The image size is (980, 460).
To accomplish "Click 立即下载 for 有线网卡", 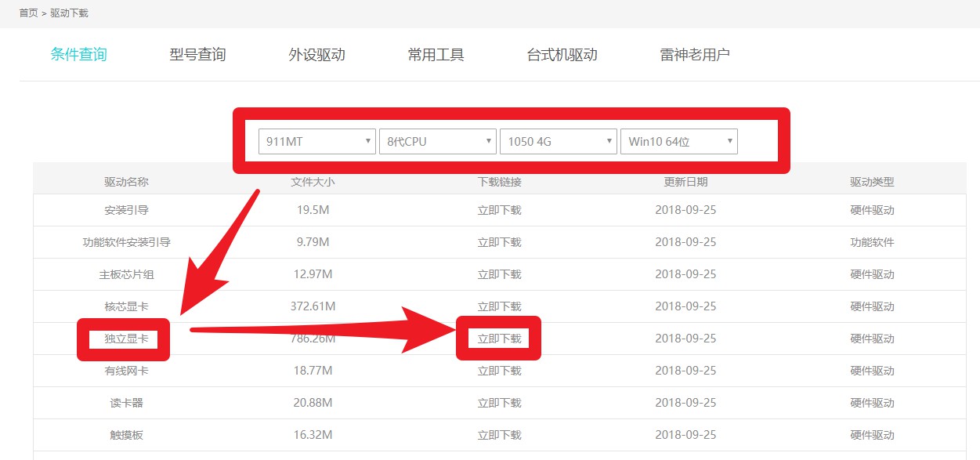I will click(500, 371).
